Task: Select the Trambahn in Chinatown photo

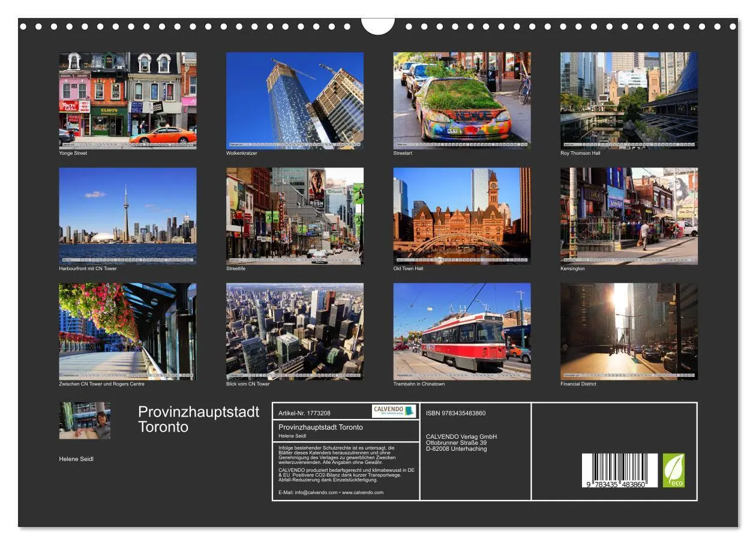Action: (x=462, y=331)
